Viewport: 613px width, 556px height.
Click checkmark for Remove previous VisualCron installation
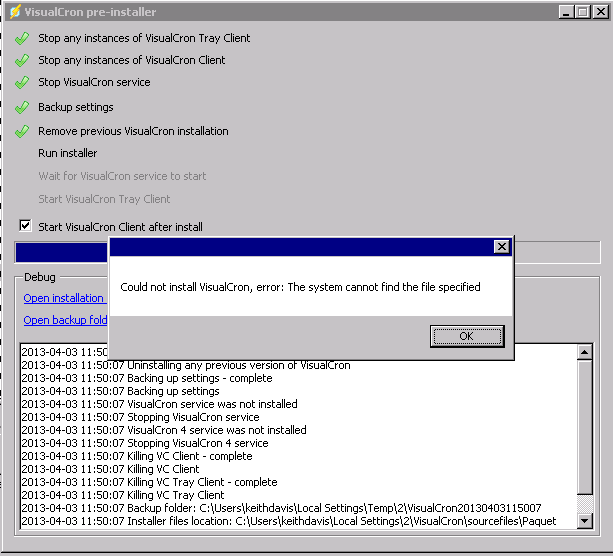[22, 131]
